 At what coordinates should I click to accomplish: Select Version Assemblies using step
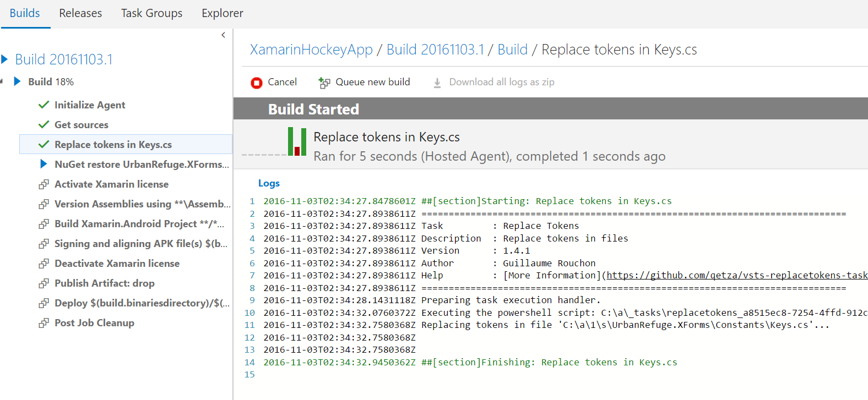pyautogui.click(x=142, y=204)
